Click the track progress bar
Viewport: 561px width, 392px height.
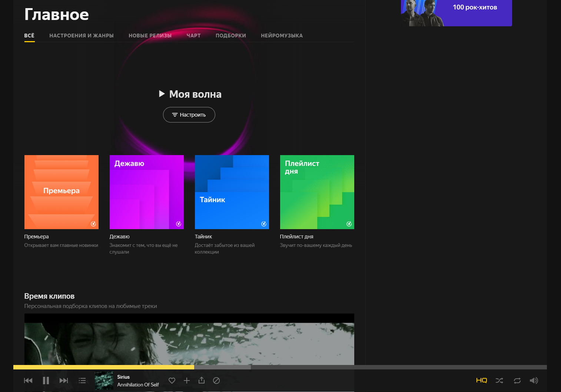pyautogui.click(x=280, y=367)
